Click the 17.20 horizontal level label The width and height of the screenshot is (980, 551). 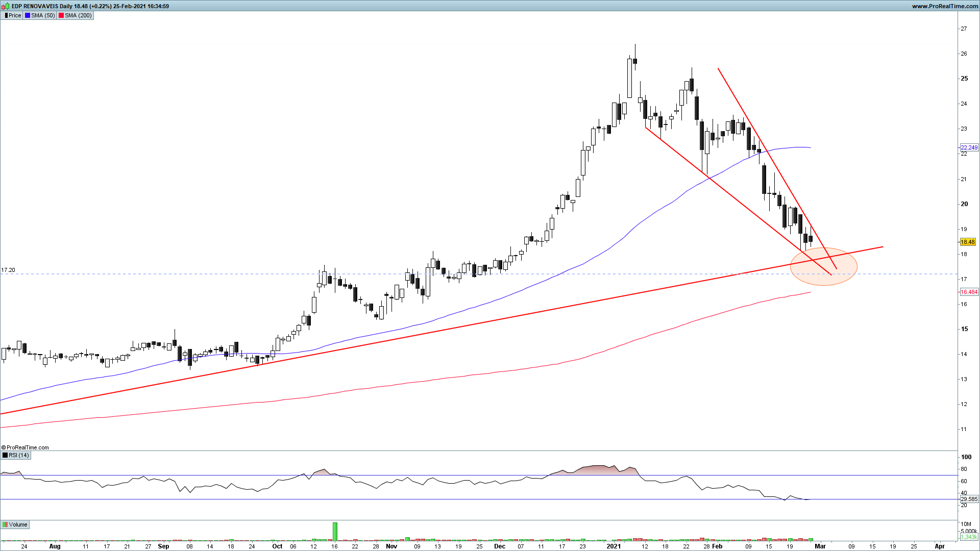pos(8,270)
